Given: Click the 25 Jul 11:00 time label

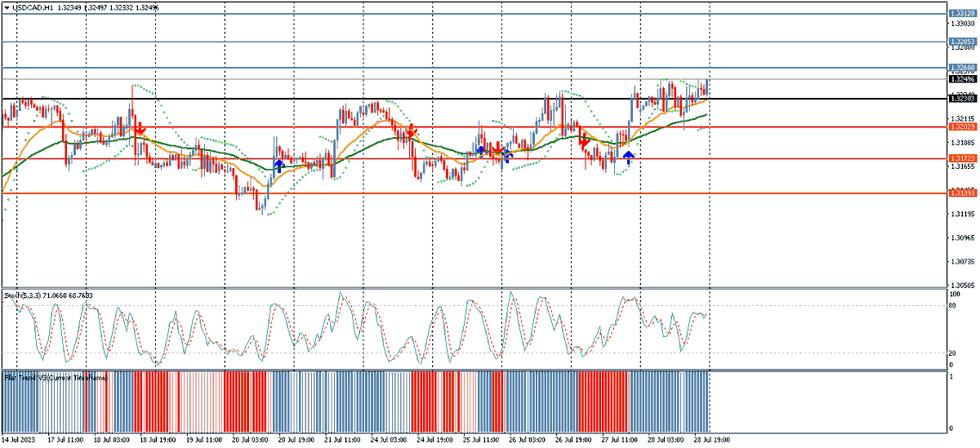Looking at the screenshot, I should 483,439.
